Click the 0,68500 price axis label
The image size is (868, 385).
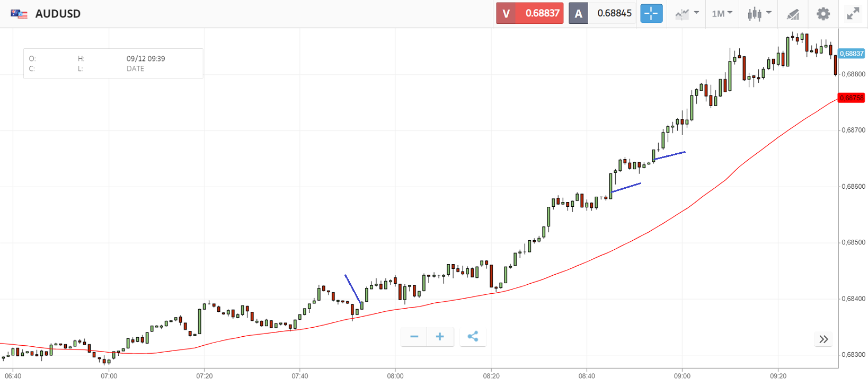coord(853,243)
